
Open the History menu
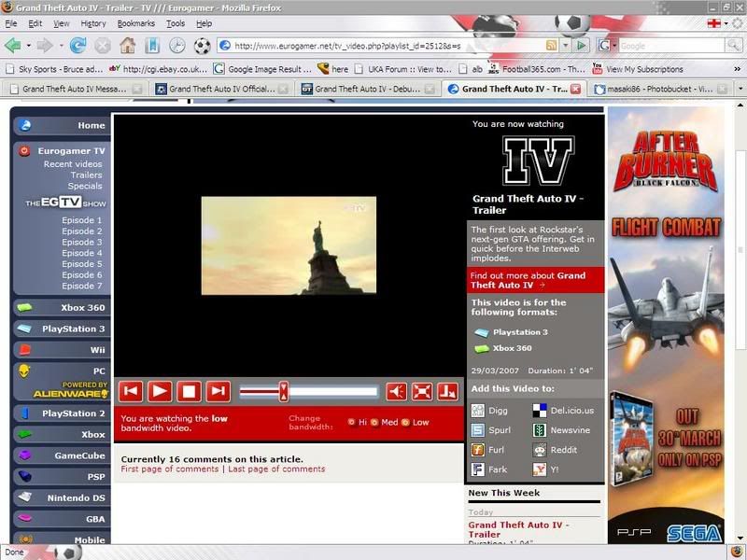coord(92,23)
